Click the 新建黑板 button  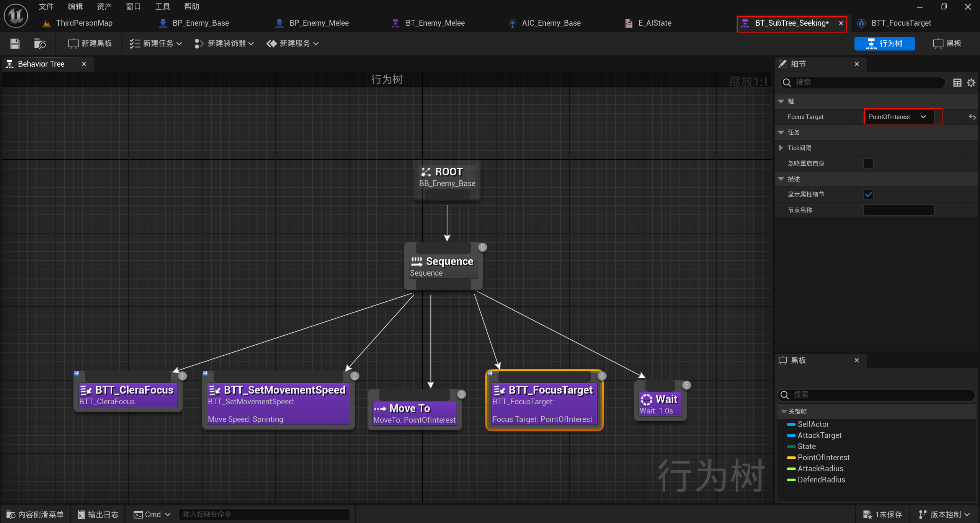[x=90, y=44]
